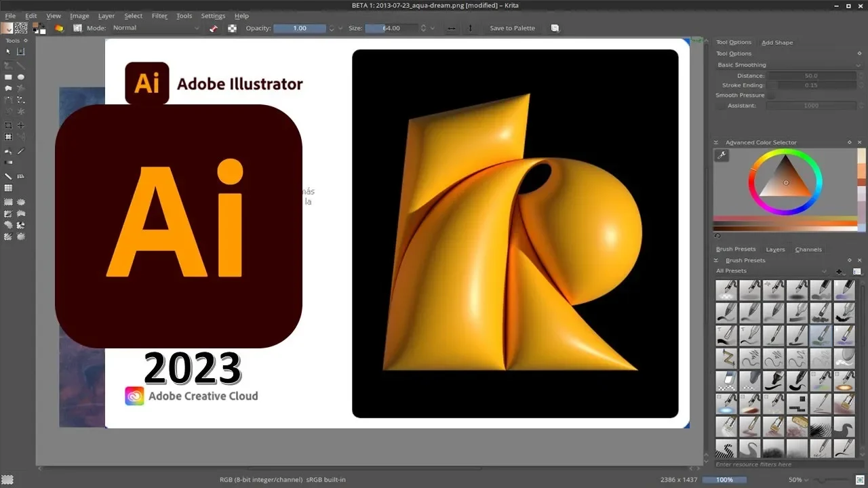868x488 pixels.
Task: Select the arrow cursor selection tool
Action: pyautogui.click(x=8, y=52)
